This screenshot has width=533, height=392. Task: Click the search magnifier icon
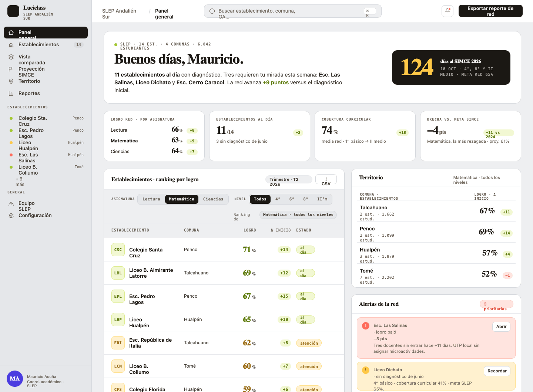point(212,11)
